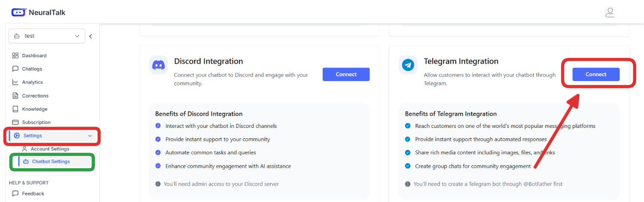
Task: Click the Discord admin access note text
Action: point(221,184)
